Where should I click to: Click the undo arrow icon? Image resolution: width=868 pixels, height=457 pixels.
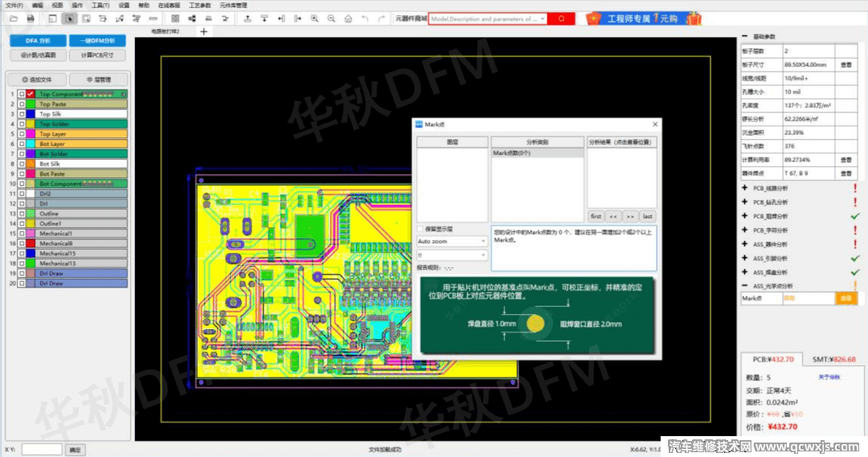pos(365,18)
